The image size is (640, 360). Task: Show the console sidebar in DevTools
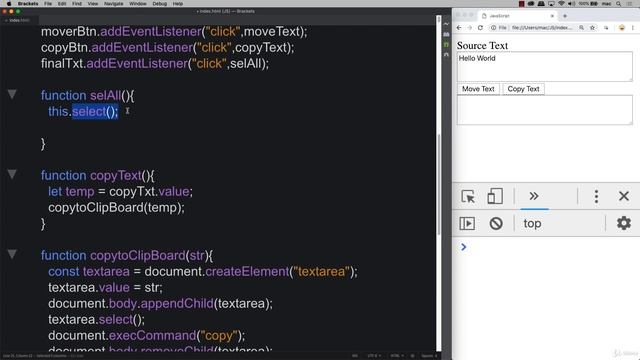coord(467,223)
